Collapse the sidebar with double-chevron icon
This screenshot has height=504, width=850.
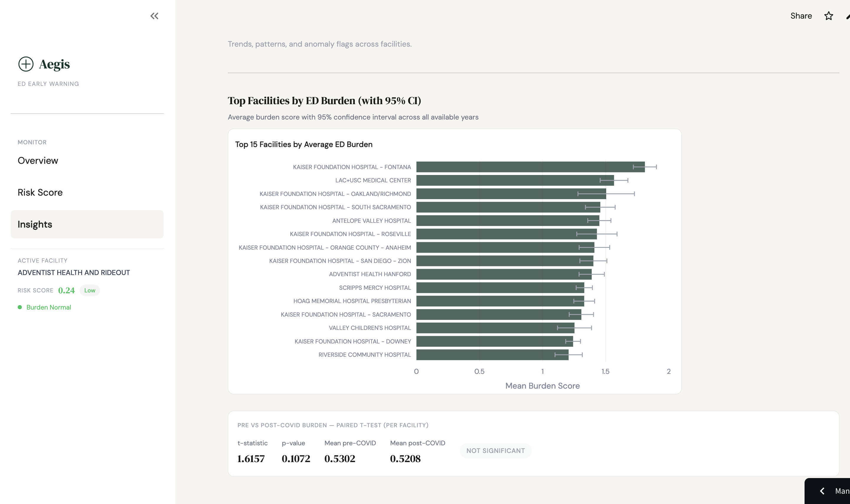[154, 16]
